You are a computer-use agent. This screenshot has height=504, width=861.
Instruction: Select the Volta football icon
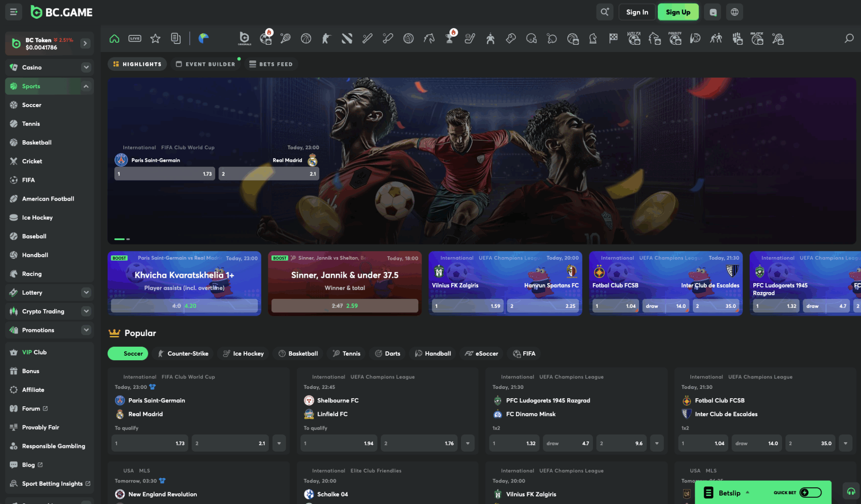[x=634, y=39]
